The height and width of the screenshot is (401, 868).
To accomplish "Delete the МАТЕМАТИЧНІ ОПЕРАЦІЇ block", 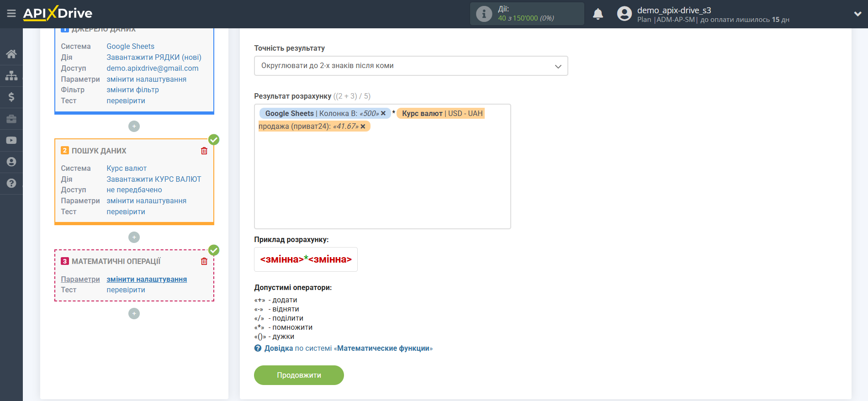I will click(204, 261).
